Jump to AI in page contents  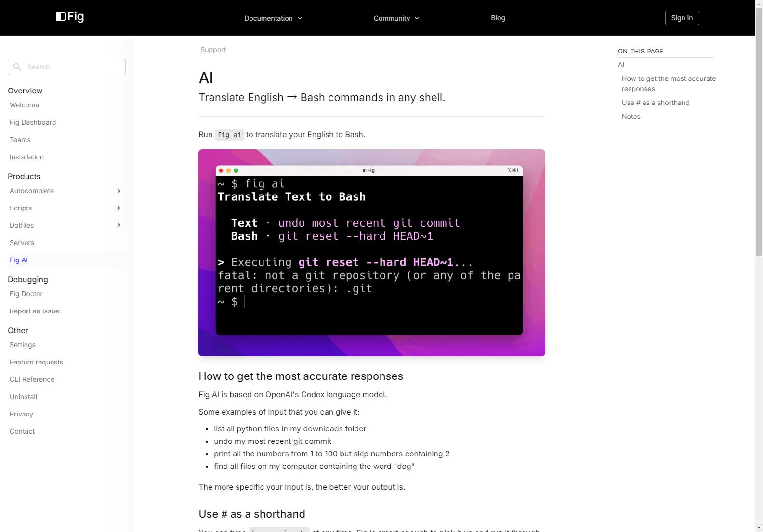coord(621,65)
